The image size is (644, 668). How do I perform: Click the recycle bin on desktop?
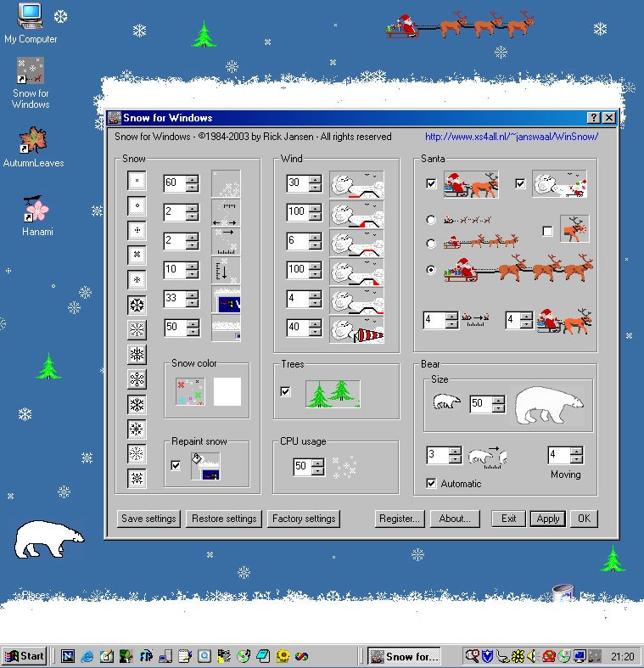(563, 594)
